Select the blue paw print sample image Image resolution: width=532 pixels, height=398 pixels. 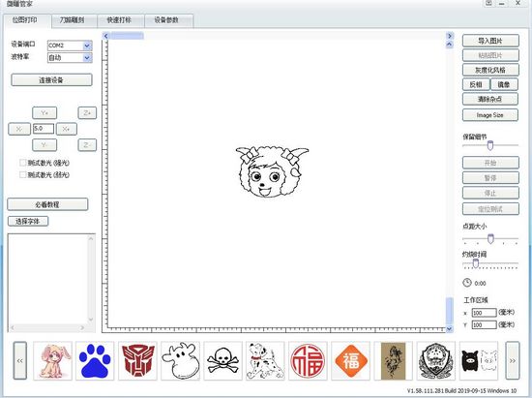pyautogui.click(x=95, y=360)
